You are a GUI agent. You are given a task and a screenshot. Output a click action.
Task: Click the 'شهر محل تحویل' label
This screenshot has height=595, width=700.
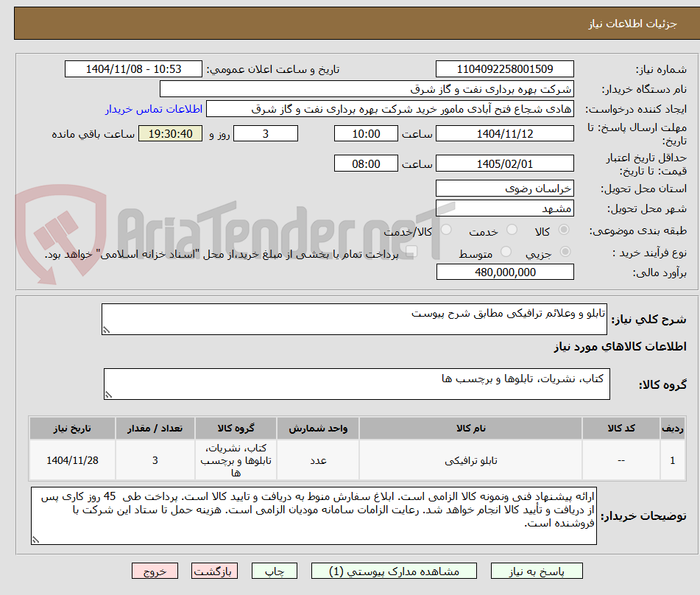647,208
